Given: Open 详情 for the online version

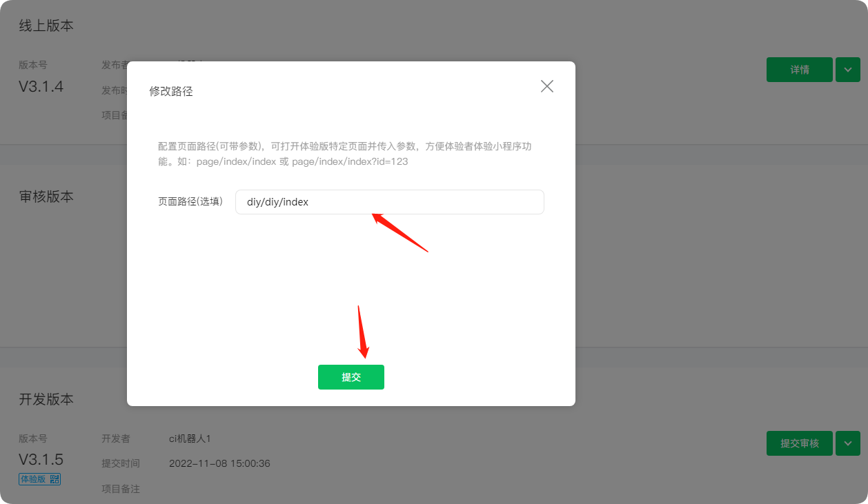Looking at the screenshot, I should point(800,70).
